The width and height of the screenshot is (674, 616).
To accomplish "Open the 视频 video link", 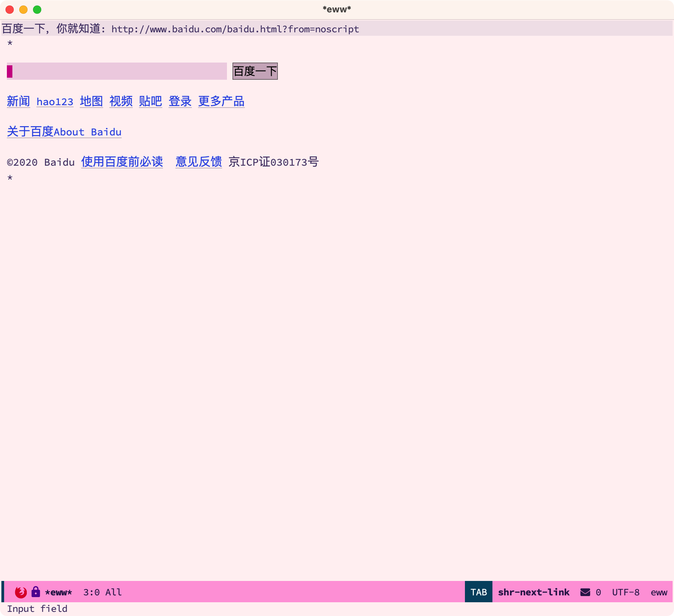I will click(x=121, y=101).
